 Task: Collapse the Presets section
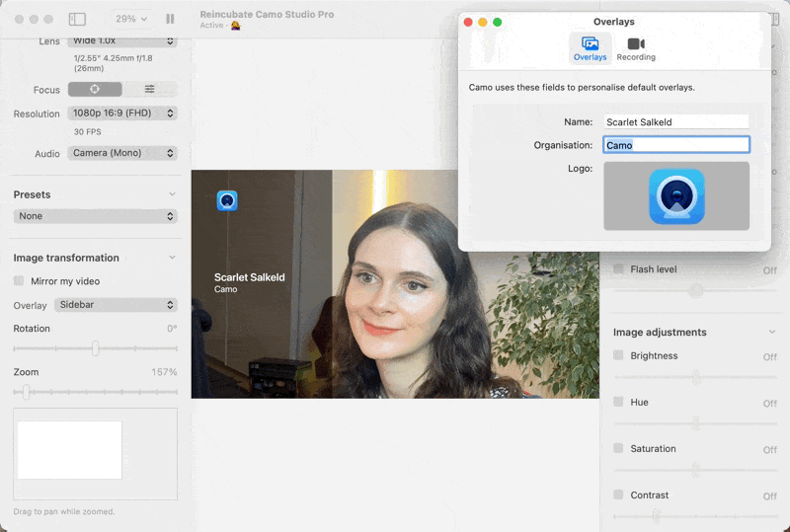click(172, 194)
